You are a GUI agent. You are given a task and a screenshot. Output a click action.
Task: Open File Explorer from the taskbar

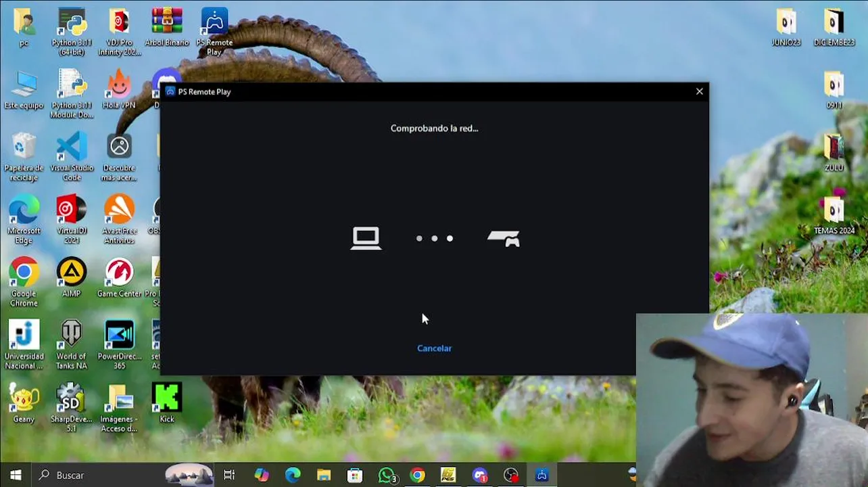click(324, 475)
